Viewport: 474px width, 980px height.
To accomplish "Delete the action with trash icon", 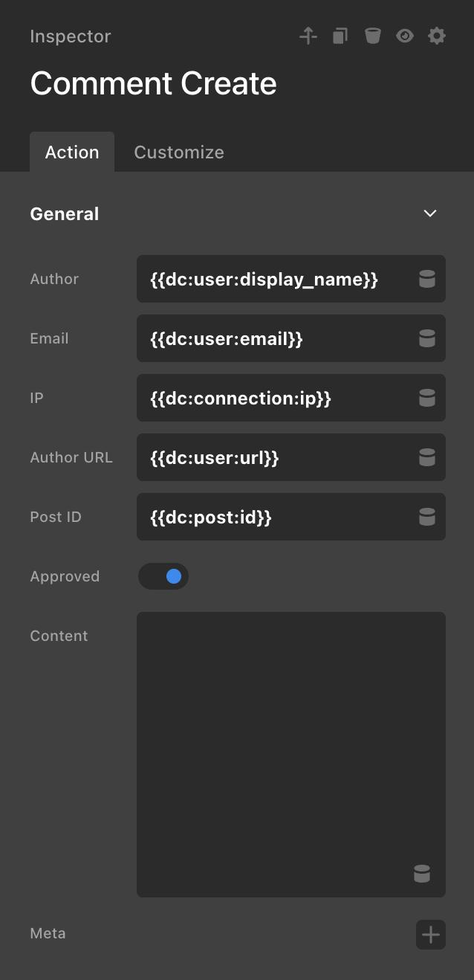I will click(372, 36).
